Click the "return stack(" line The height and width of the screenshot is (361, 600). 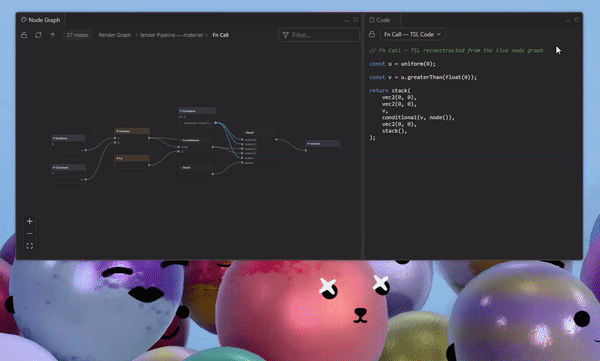point(390,91)
